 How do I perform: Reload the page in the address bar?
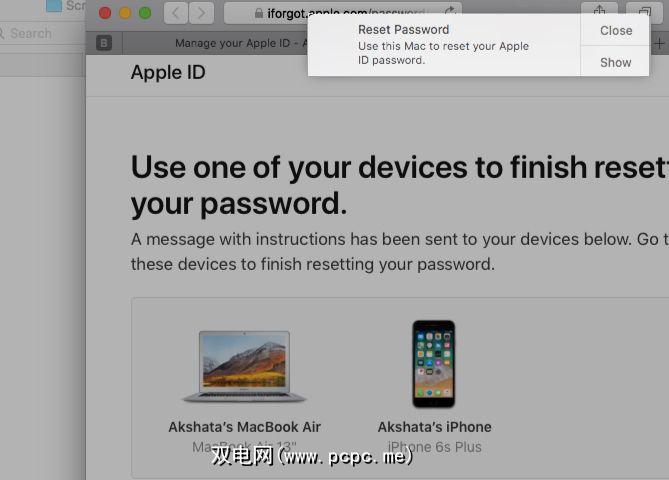point(449,10)
